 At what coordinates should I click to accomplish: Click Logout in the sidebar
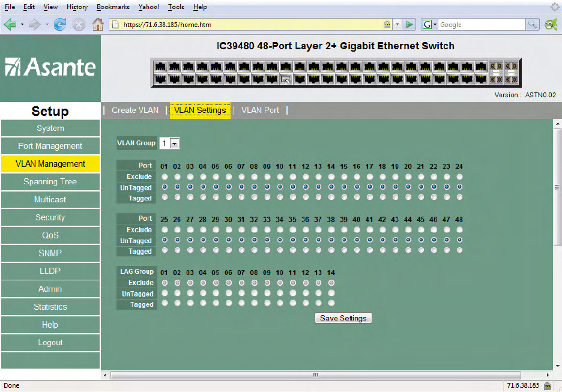pyautogui.click(x=50, y=343)
